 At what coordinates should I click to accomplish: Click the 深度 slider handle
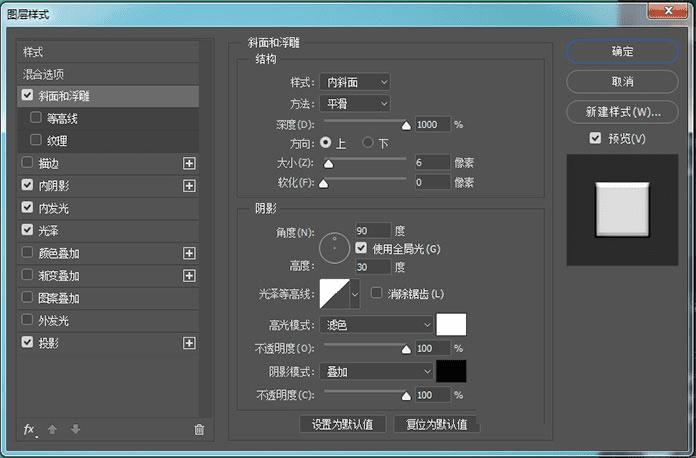pos(406,126)
